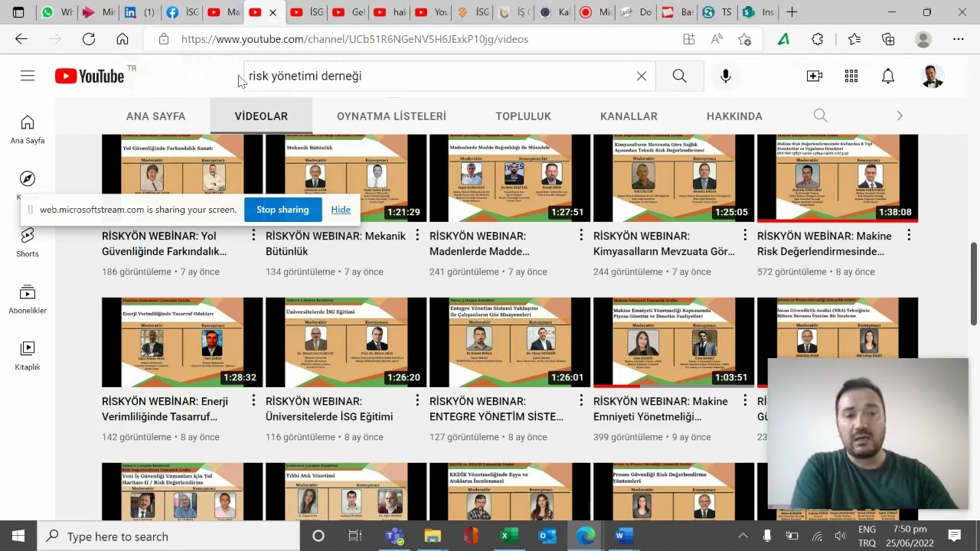Clear the YouTube search box text
The image size is (980, 551).
[x=642, y=76]
